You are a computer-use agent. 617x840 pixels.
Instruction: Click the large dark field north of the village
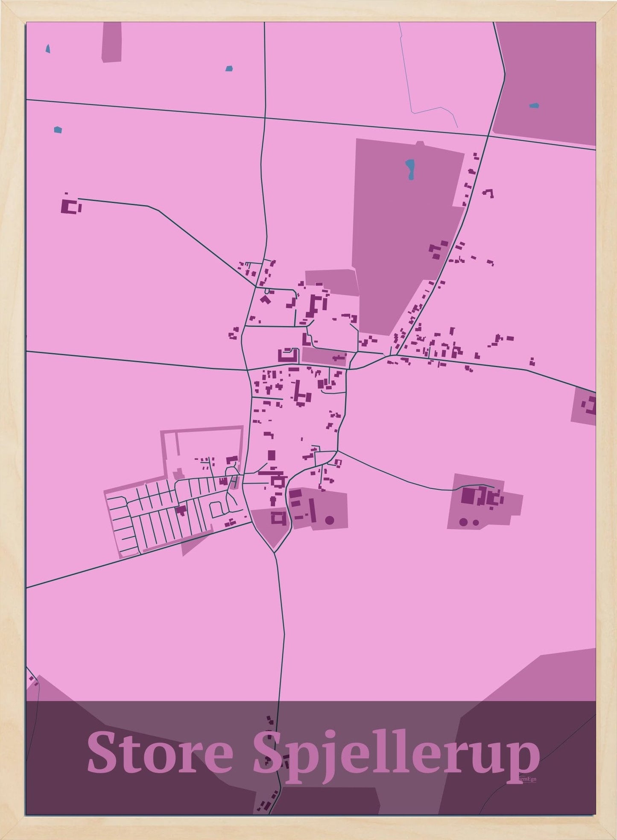point(406,235)
